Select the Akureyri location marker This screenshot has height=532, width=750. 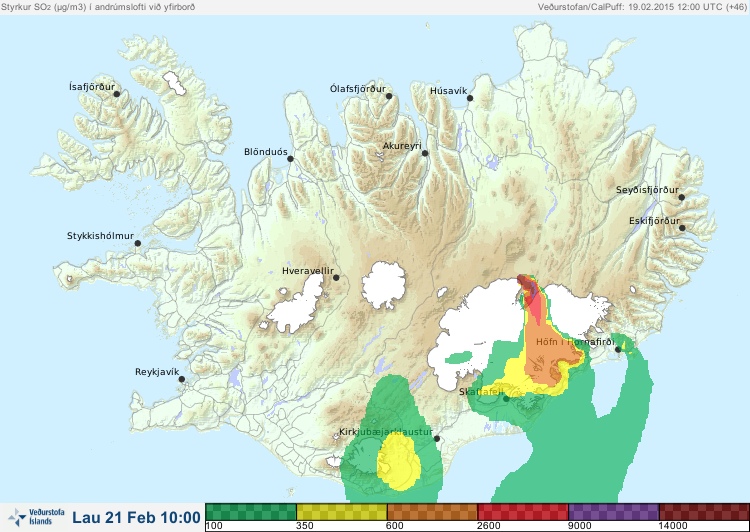tap(425, 153)
